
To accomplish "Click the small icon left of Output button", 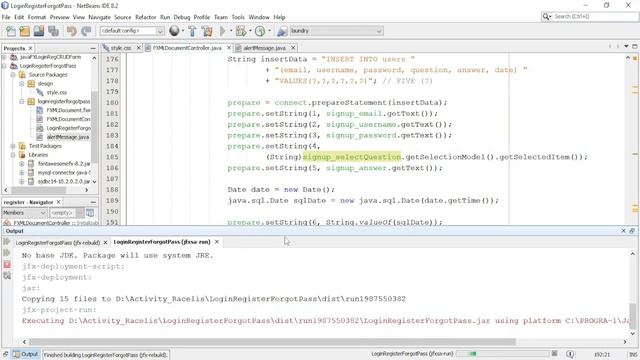I will click(5, 354).
